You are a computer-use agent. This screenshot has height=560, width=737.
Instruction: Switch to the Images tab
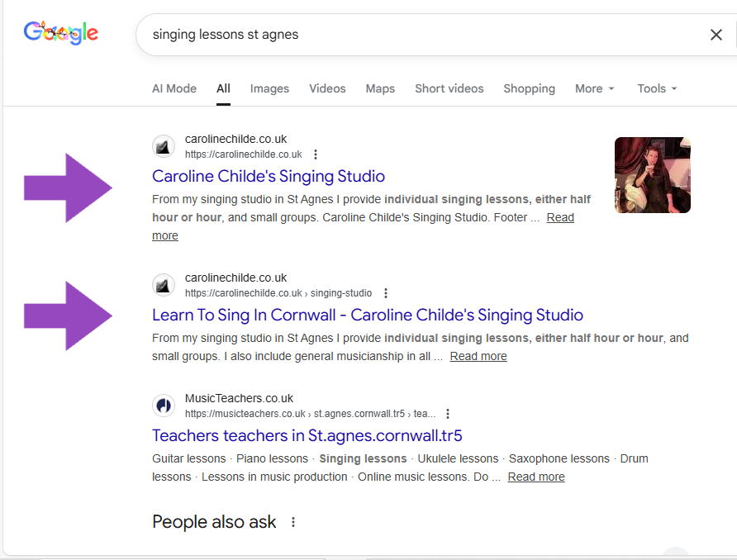(x=269, y=88)
